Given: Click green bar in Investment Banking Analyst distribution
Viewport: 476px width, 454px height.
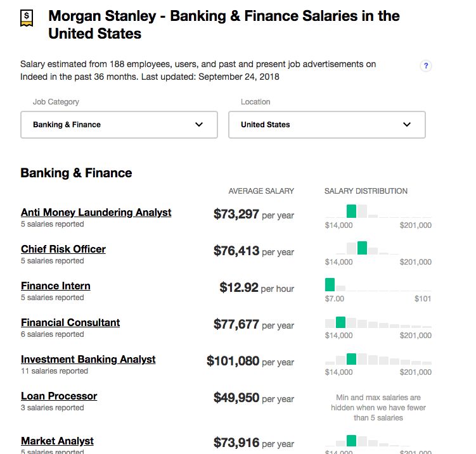Looking at the screenshot, I should click(351, 359).
